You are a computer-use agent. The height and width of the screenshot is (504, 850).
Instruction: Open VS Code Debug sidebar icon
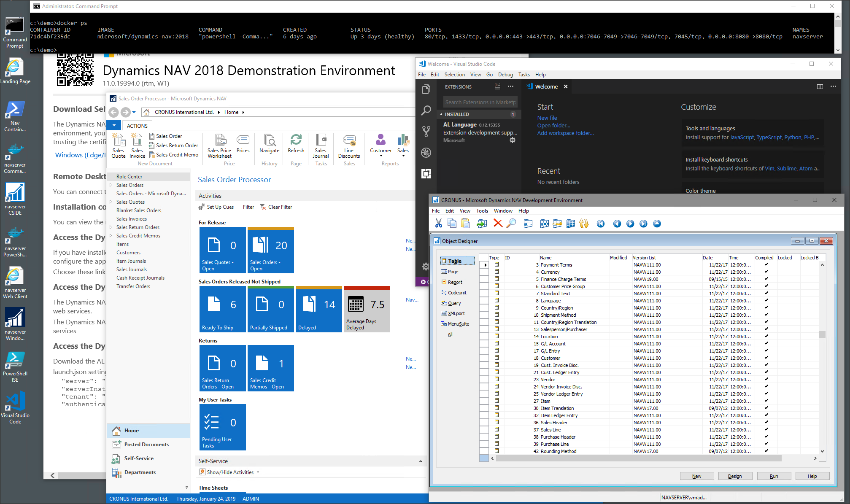426,153
